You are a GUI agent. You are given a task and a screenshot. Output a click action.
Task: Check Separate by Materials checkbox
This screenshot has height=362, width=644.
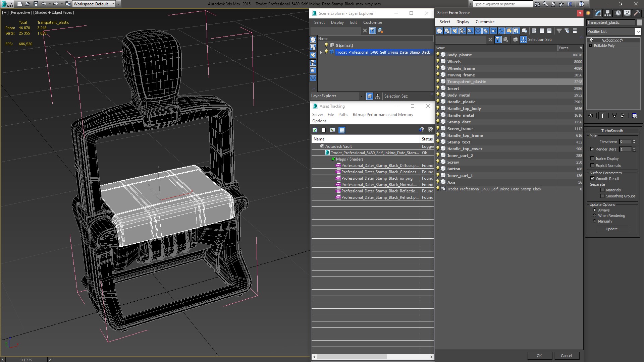coord(602,190)
